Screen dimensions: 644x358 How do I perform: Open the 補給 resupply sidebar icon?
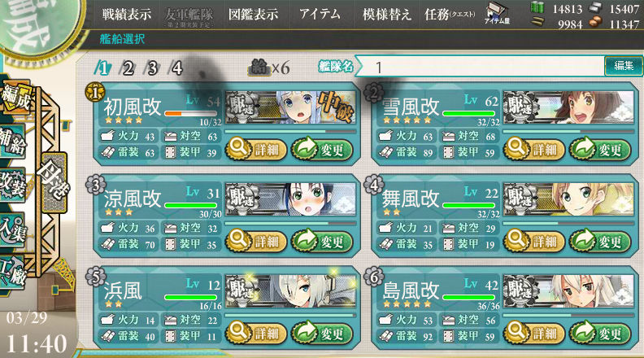(13, 142)
